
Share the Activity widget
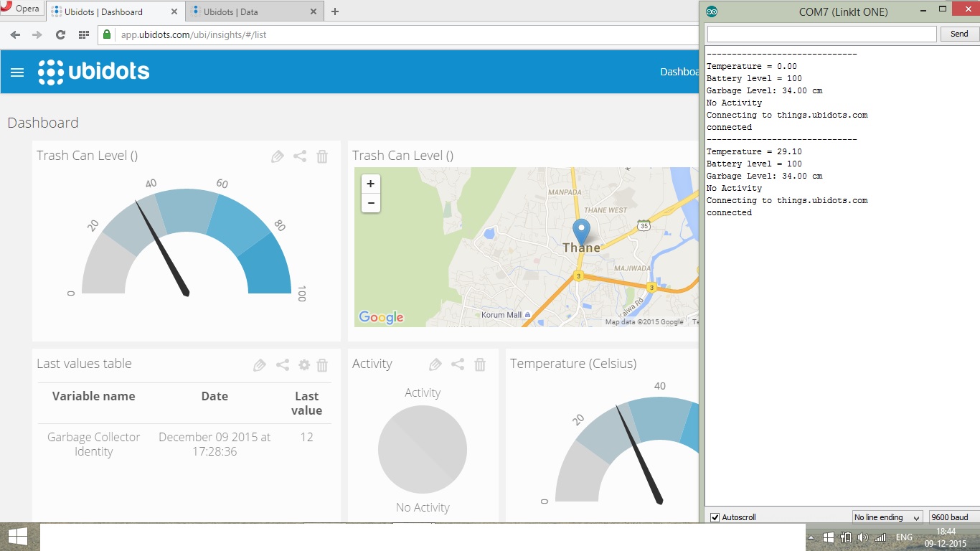point(458,364)
